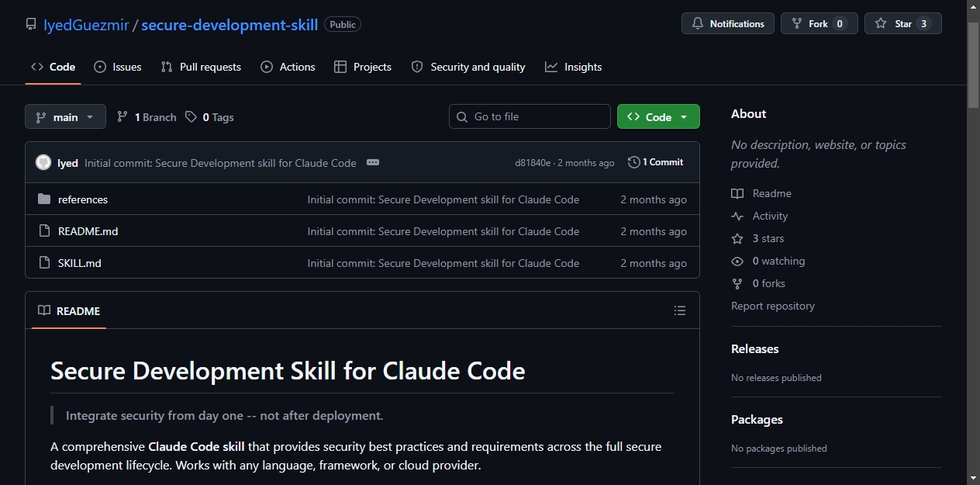This screenshot has height=485, width=980.
Task: Open the Issues tab
Action: coord(118,67)
